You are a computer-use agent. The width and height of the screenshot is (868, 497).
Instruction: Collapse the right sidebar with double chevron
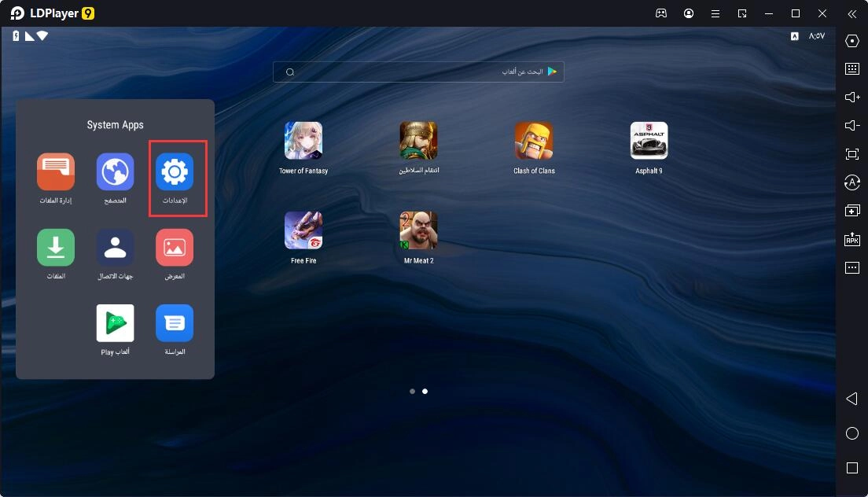pos(852,14)
